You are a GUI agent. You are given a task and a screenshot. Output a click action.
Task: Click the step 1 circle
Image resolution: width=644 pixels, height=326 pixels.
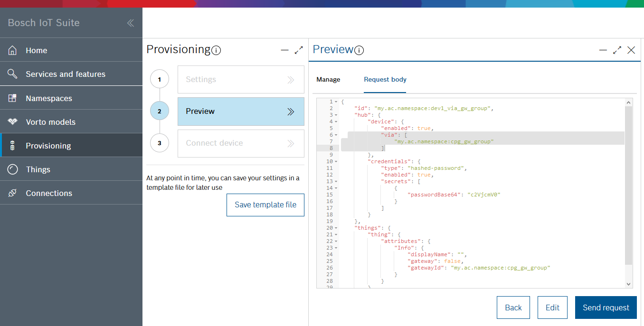pos(160,79)
